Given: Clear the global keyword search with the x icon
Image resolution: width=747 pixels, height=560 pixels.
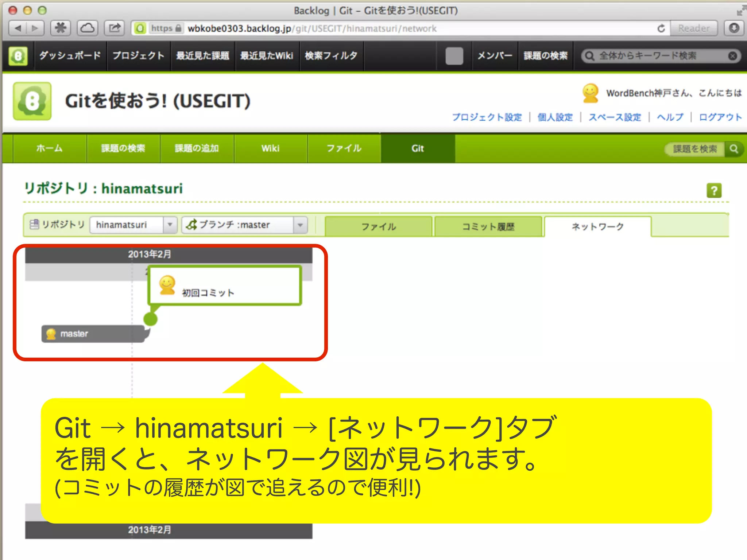Looking at the screenshot, I should click(x=732, y=56).
